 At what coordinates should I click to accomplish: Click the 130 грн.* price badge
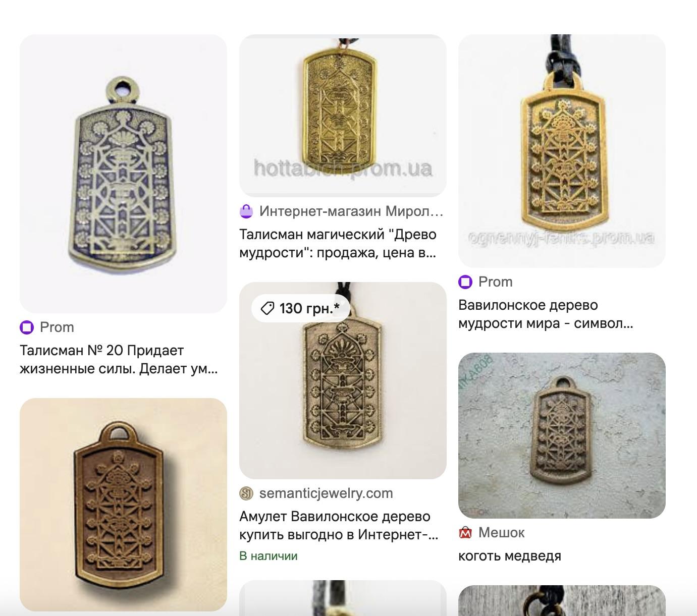pyautogui.click(x=301, y=308)
